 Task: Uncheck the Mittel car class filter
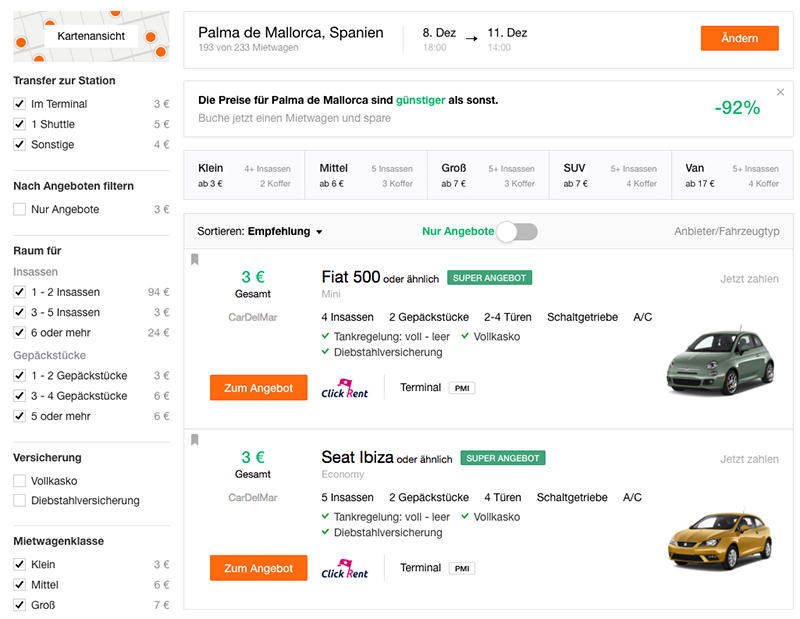click(19, 585)
